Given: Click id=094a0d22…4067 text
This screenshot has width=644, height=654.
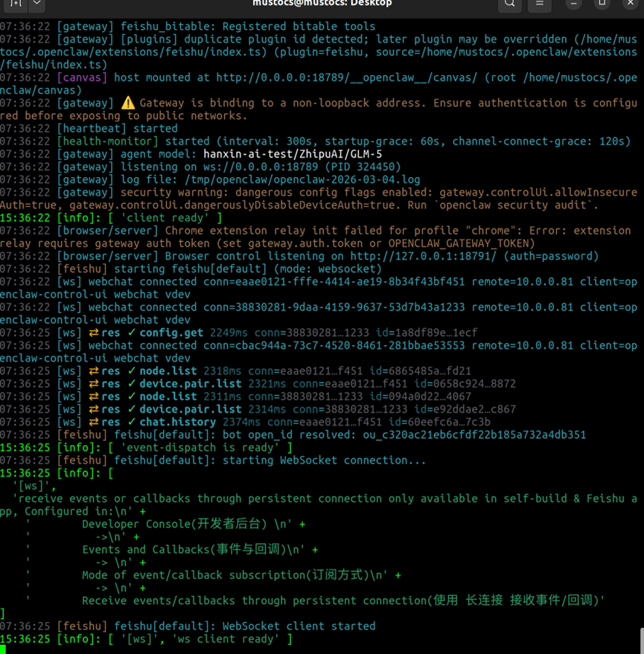Looking at the screenshot, I should [421, 397].
